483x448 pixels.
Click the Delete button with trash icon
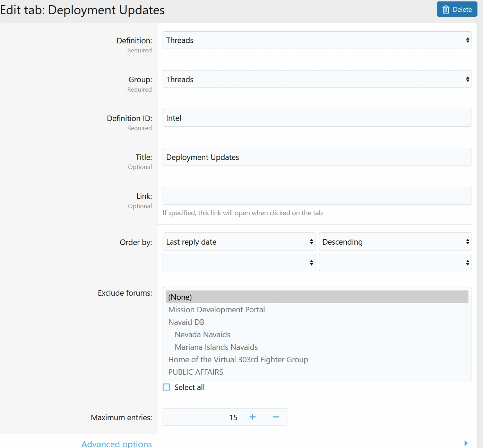tap(457, 9)
